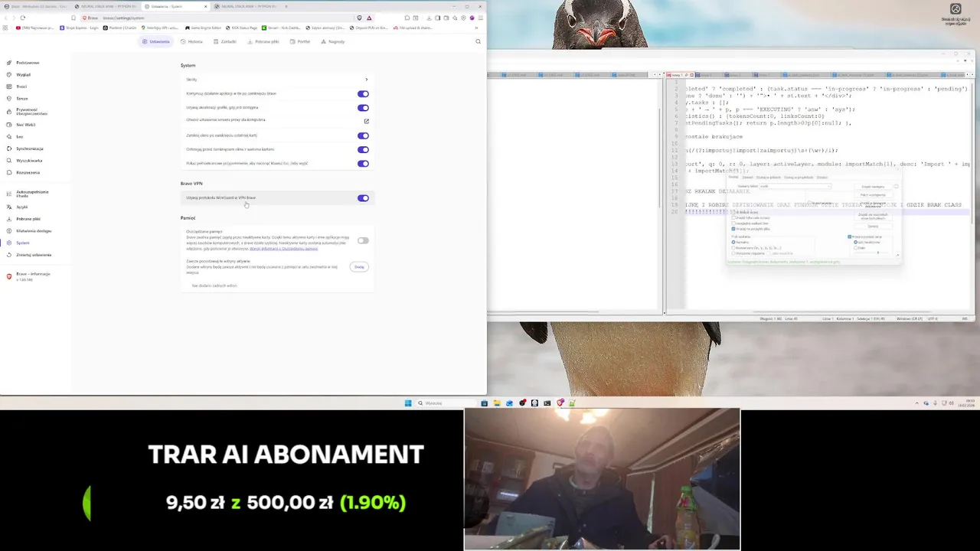Click the Dodaj button for always-active sites
980x551 pixels.
(359, 267)
